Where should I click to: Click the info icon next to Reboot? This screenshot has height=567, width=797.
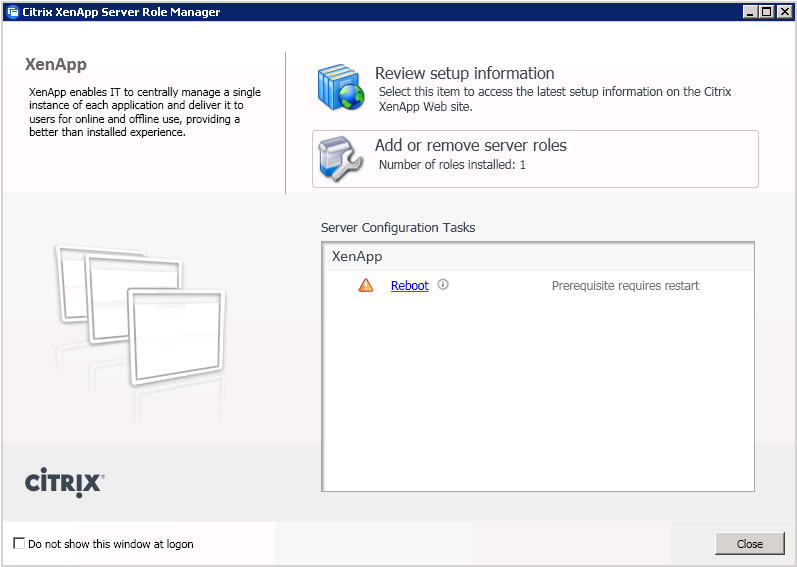pyautogui.click(x=443, y=285)
